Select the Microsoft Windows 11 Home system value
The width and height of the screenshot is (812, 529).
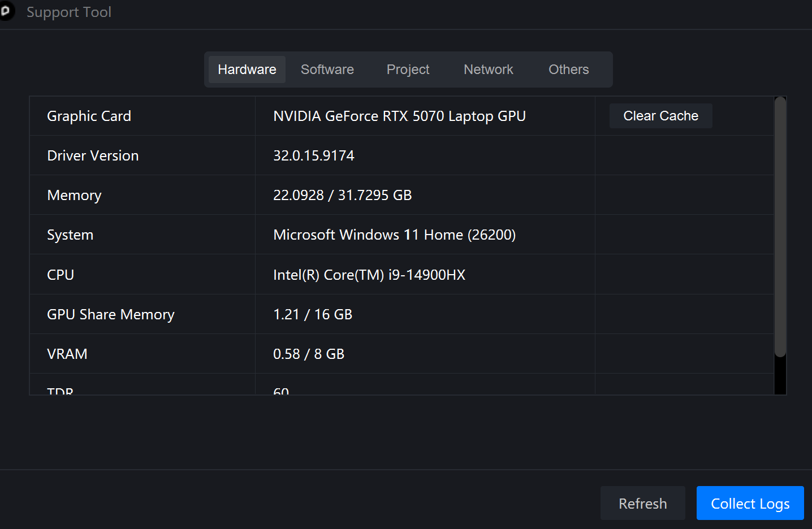coord(394,235)
